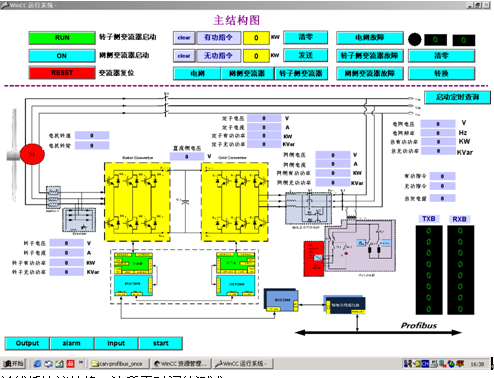Viewport: 494px width, 378px height.
Task: Click the black round status indicator lamp
Action: (x=415, y=40)
